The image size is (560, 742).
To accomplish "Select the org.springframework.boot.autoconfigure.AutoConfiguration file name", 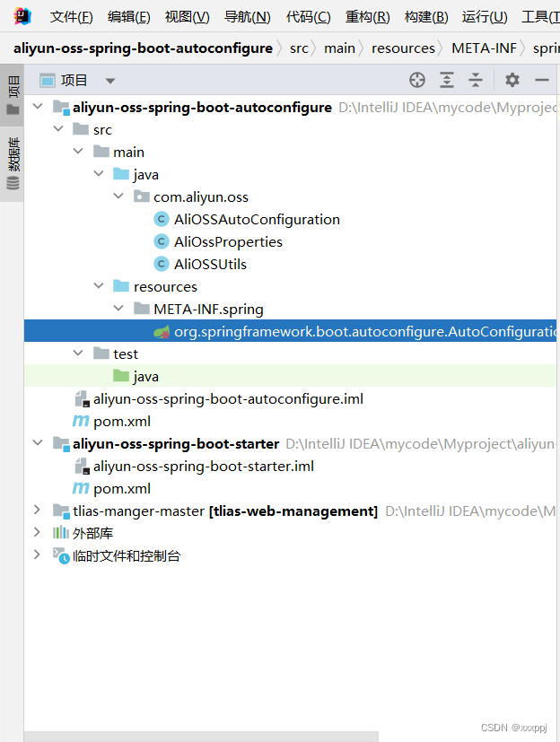I will pyautogui.click(x=365, y=332).
